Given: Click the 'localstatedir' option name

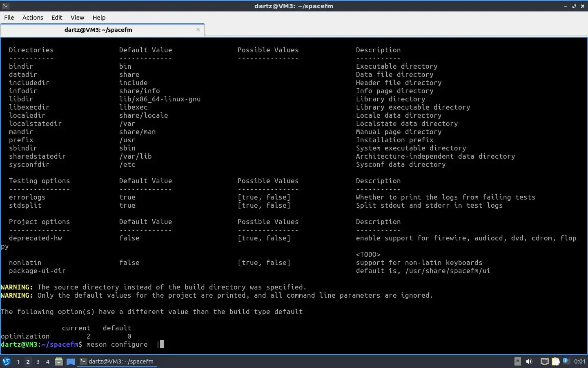Looking at the screenshot, I should [x=35, y=123].
